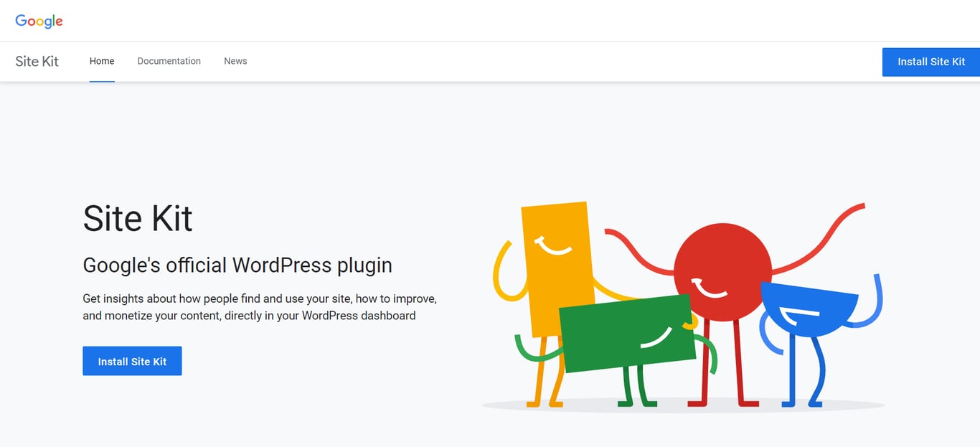The height and width of the screenshot is (447, 980).
Task: Click the multicolored 'G' in the Google logo
Action: pyautogui.click(x=20, y=21)
